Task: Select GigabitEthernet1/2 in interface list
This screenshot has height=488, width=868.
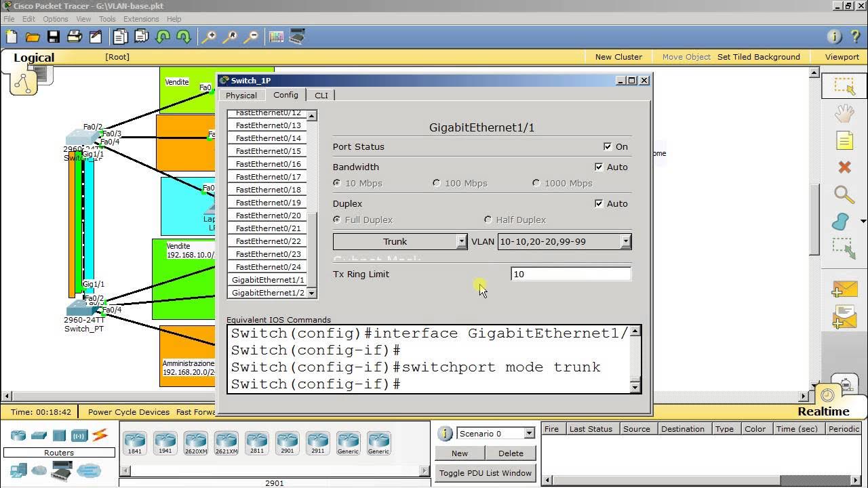Action: (x=268, y=293)
